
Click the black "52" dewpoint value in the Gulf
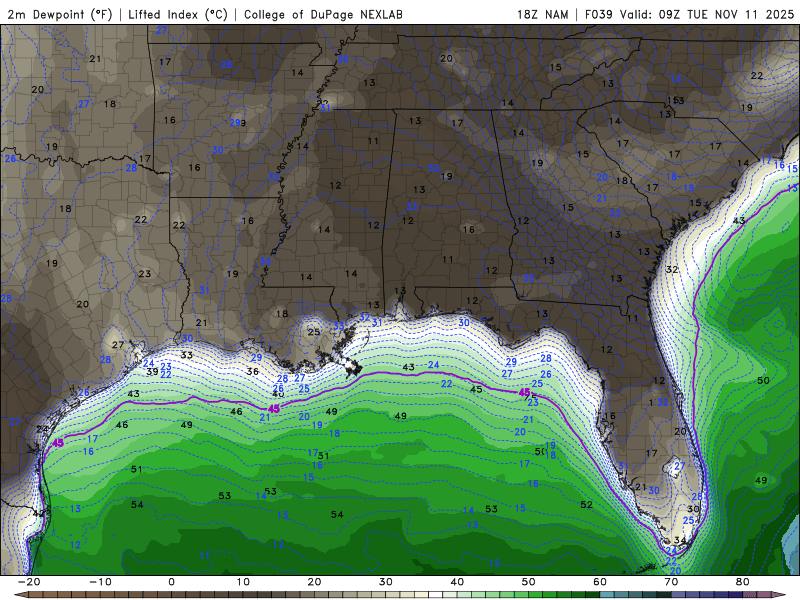(587, 505)
